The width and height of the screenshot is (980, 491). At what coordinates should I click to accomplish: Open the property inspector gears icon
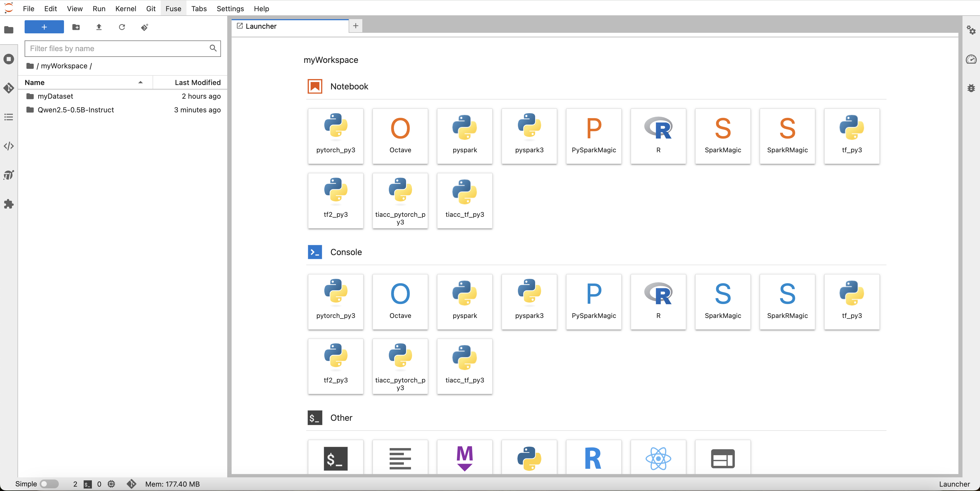971,30
